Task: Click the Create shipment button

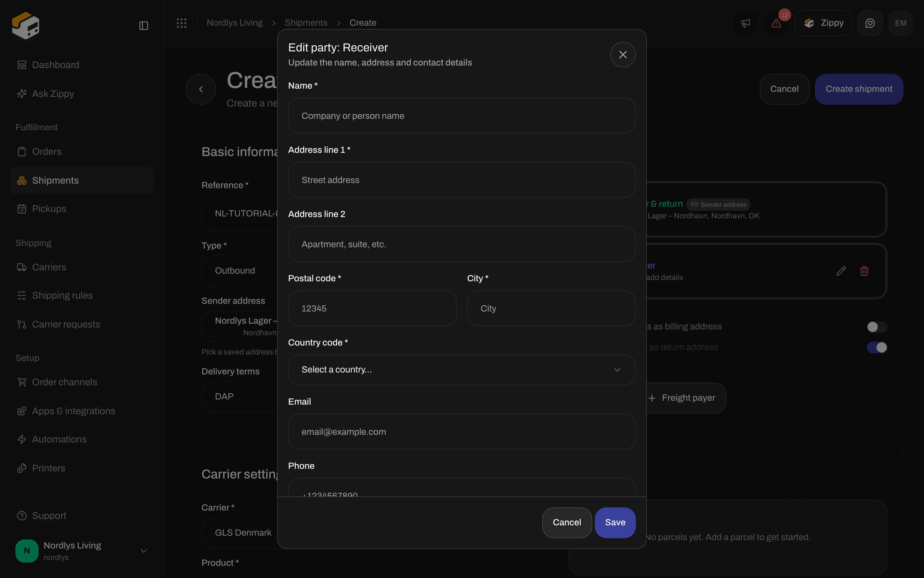Action: [859, 89]
